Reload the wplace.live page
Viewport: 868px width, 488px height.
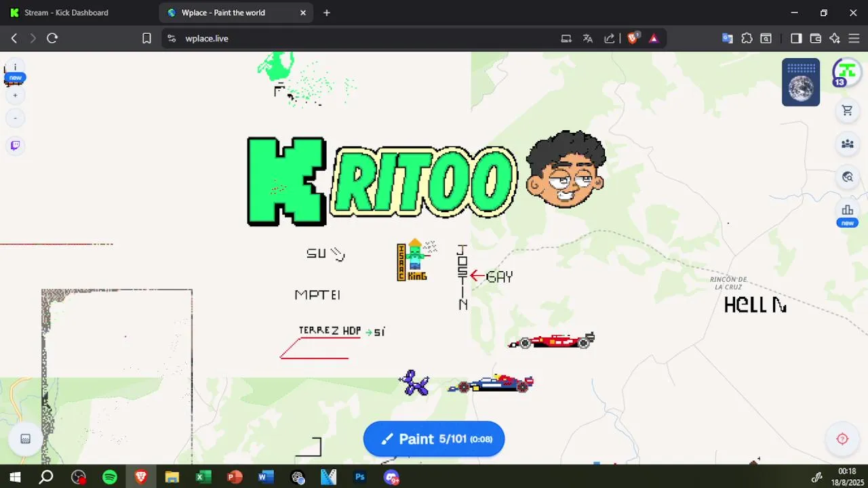coord(52,39)
